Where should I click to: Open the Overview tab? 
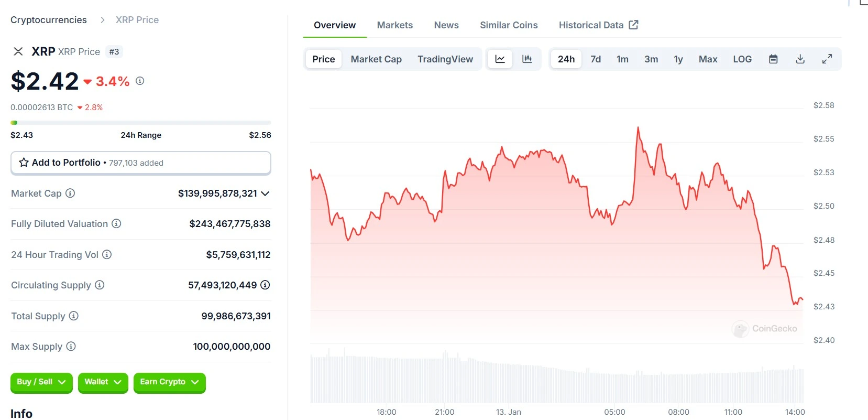(335, 25)
